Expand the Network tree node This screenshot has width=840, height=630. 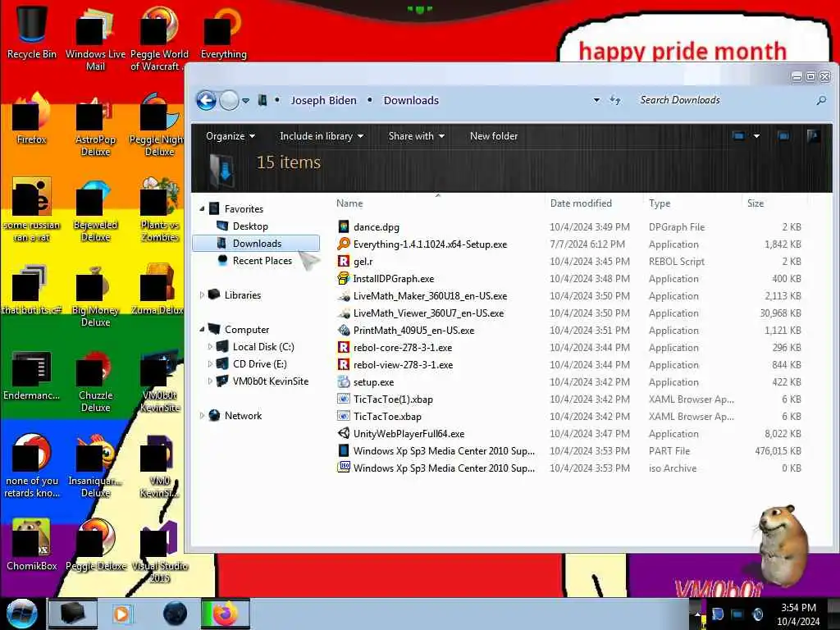202,415
